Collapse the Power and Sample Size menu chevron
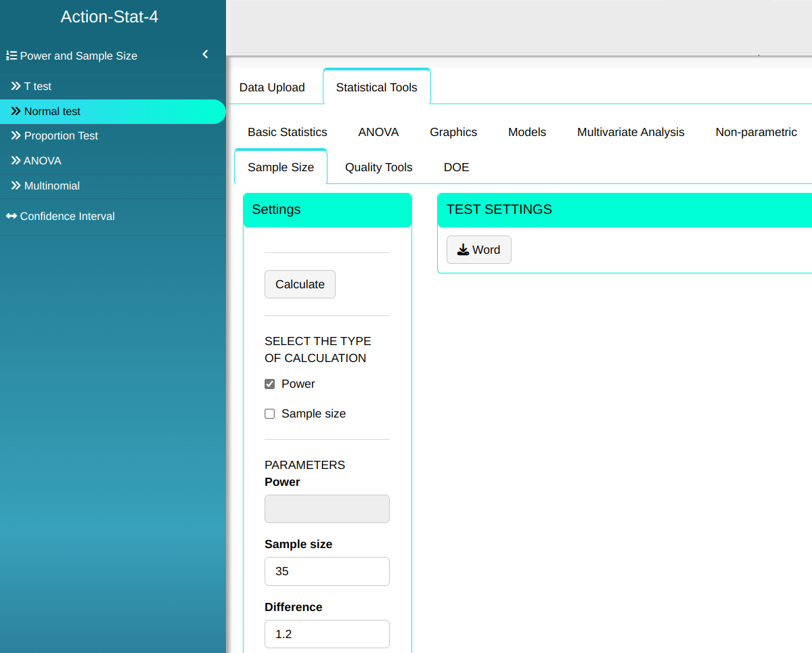Image resolution: width=812 pixels, height=653 pixels. point(205,55)
